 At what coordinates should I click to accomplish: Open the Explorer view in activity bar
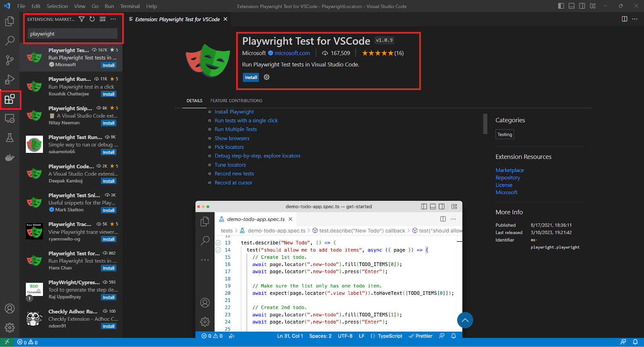[x=10, y=21]
